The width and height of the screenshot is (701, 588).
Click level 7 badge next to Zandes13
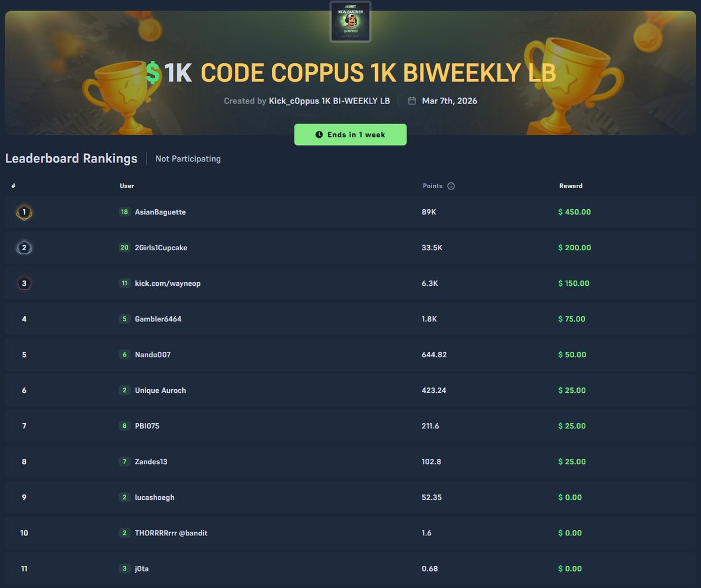tap(124, 462)
